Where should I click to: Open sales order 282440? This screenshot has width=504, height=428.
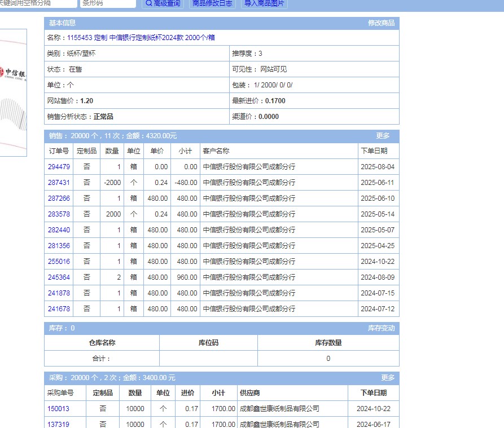coord(59,230)
